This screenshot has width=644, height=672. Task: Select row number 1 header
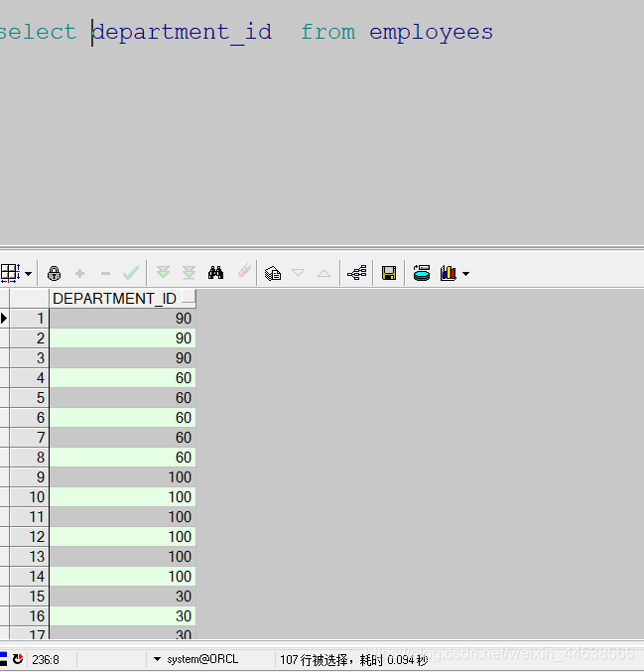click(x=30, y=319)
